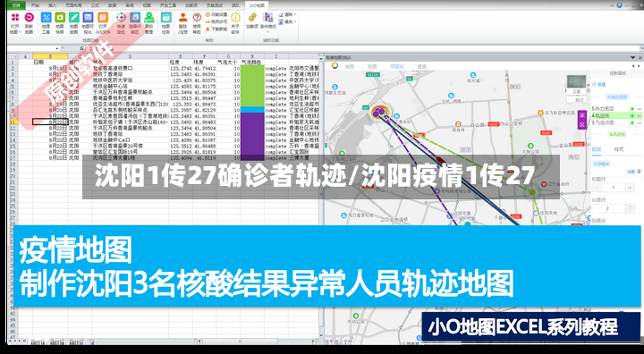Click the 加载项 gears icon in 辅助功能 group

(252, 17)
